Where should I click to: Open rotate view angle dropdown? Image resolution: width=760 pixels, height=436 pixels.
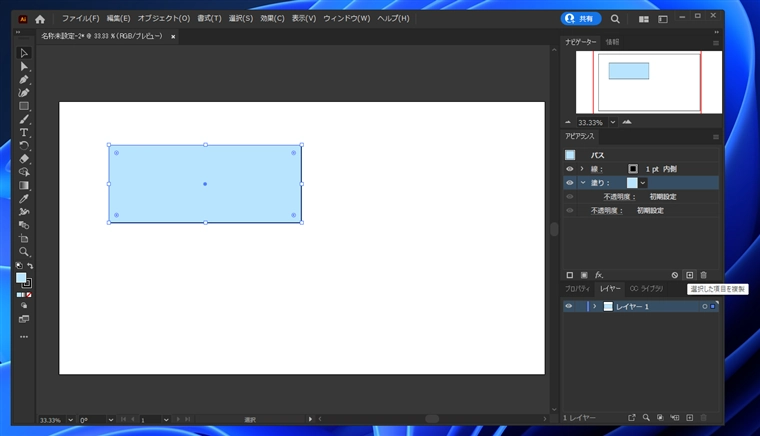pyautogui.click(x=111, y=420)
